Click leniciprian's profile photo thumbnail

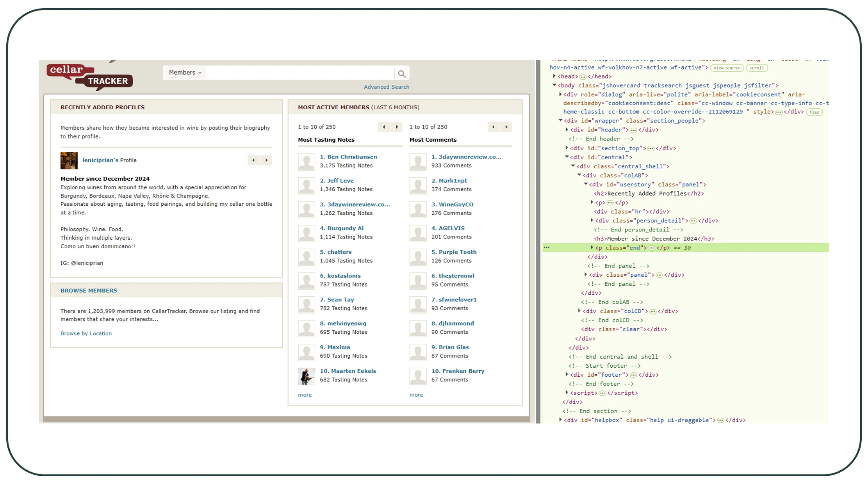(x=69, y=160)
